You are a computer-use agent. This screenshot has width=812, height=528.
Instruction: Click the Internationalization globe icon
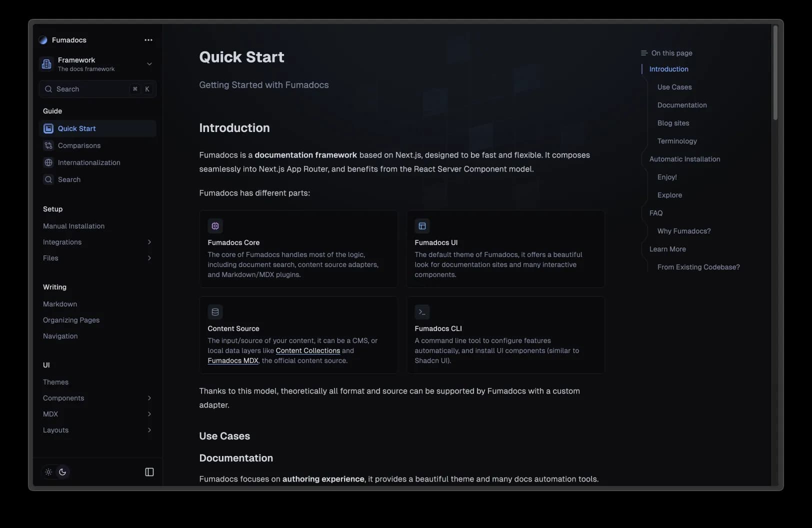pyautogui.click(x=48, y=162)
